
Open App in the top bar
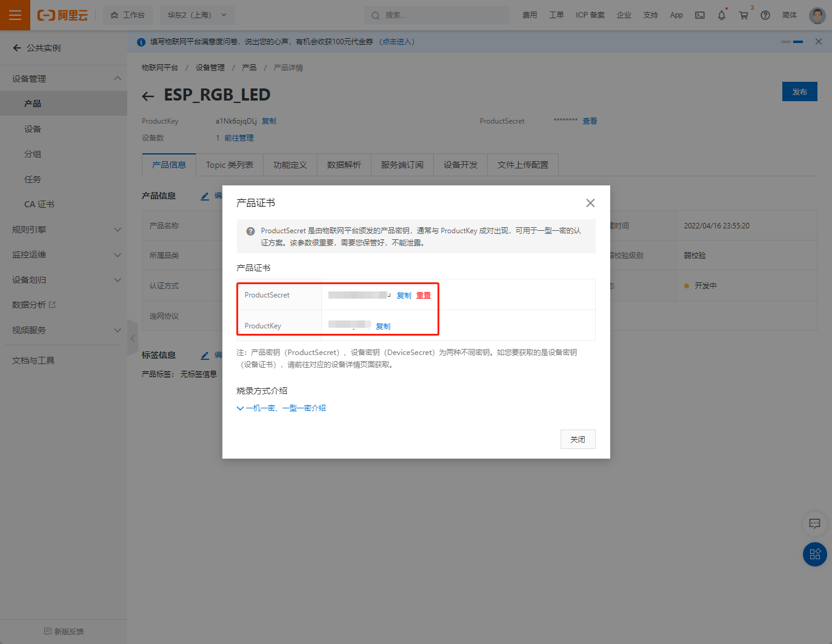tap(676, 15)
